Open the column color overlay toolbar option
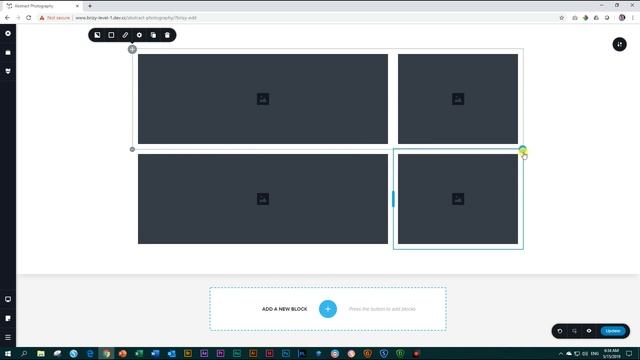This screenshot has width=640, height=360. click(x=97, y=35)
